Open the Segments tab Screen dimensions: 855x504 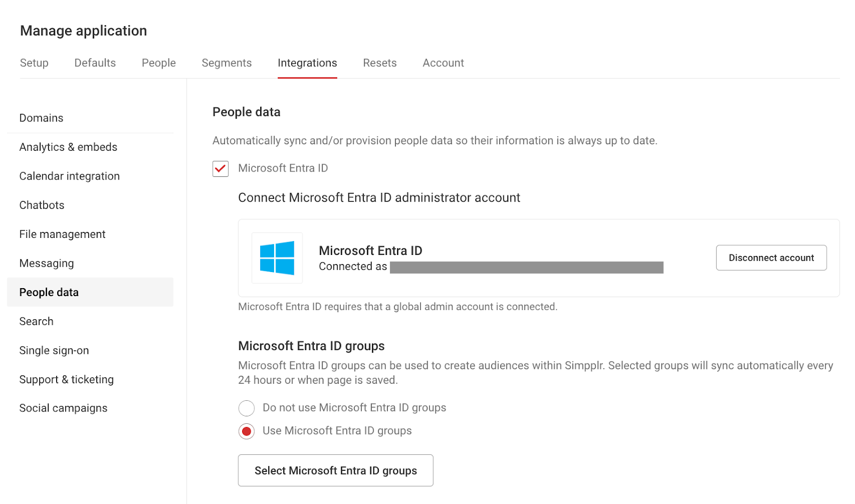point(227,63)
